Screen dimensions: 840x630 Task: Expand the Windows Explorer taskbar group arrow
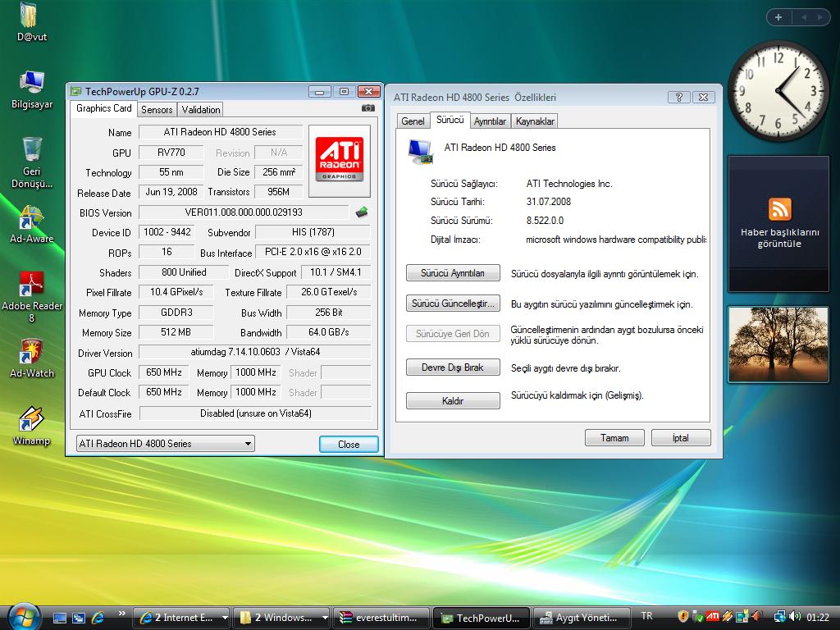(x=325, y=618)
